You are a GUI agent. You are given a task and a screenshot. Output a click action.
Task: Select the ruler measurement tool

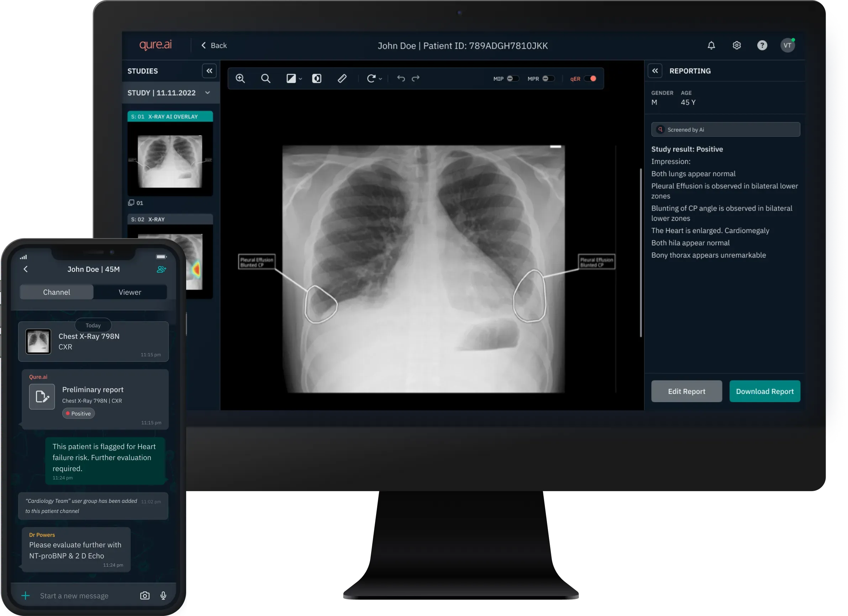click(x=342, y=79)
